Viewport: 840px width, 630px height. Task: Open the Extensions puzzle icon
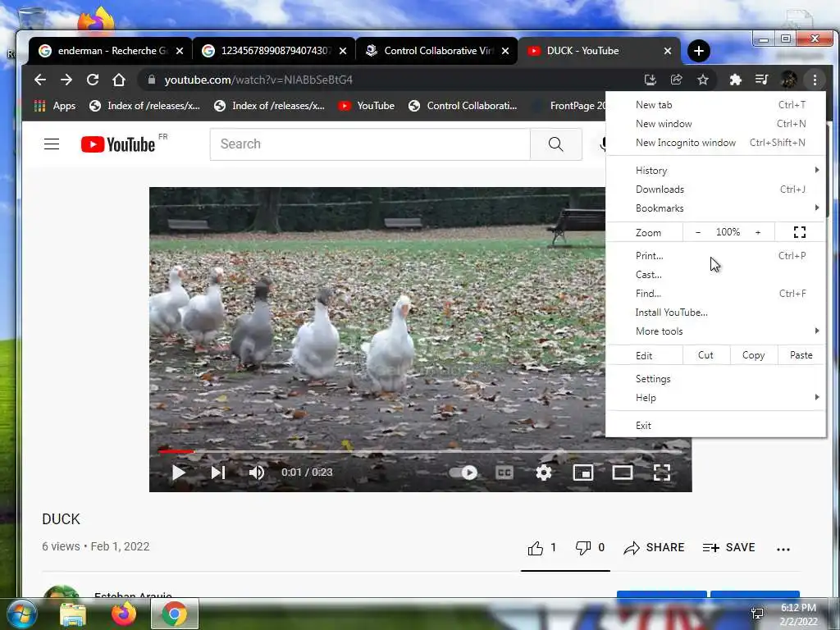(736, 80)
